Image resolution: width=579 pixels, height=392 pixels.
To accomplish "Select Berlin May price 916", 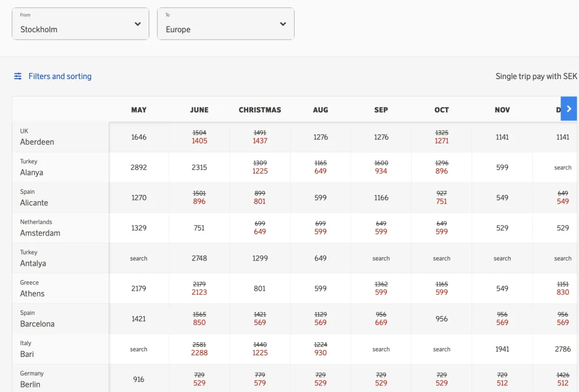I will point(139,379).
